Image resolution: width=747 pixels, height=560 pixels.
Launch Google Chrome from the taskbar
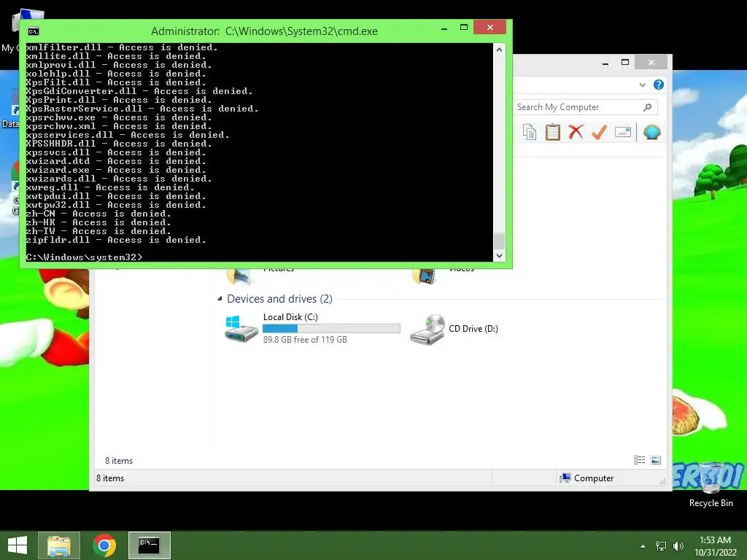coord(104,545)
